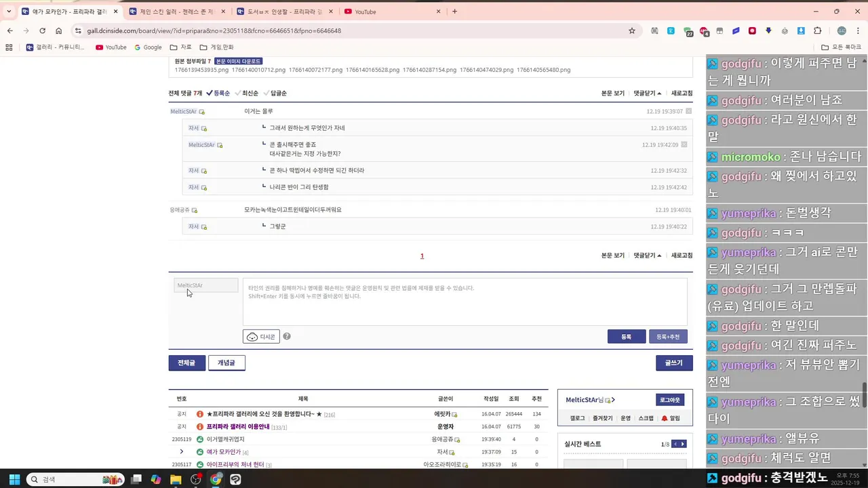
Task: Open the 자료 bookmarks folder
Action: point(180,47)
